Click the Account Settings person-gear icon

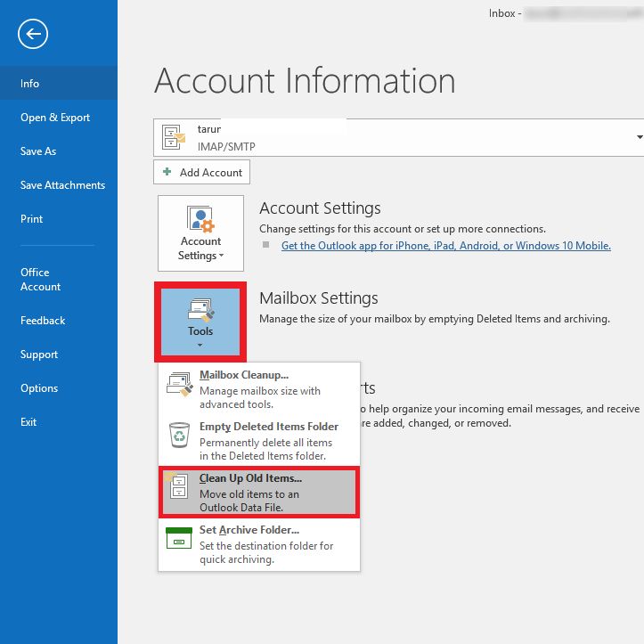[200, 218]
